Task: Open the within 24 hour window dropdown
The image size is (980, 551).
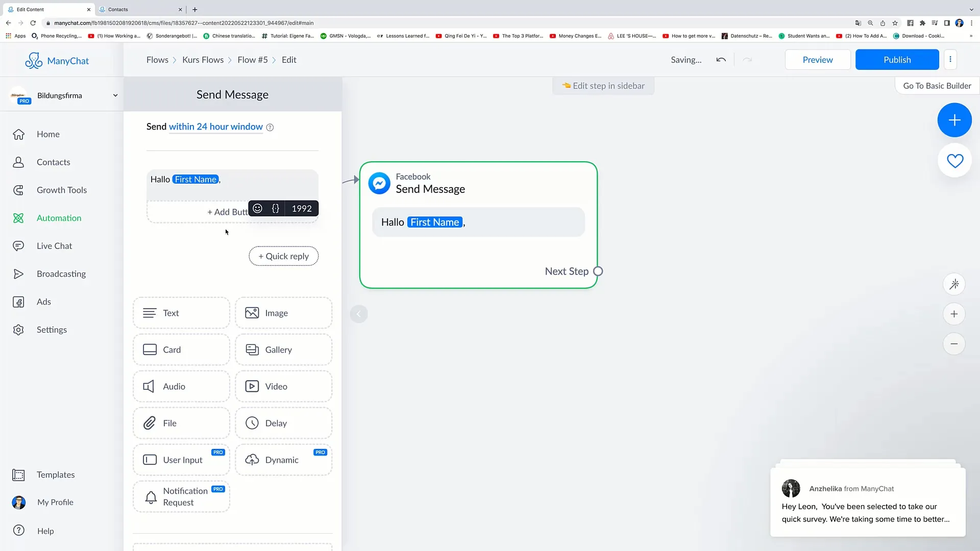Action: 215,127
